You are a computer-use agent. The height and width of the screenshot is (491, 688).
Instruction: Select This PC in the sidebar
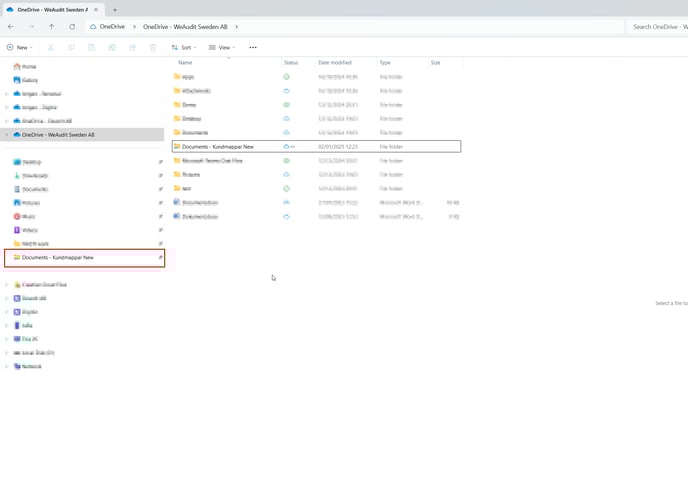30,339
